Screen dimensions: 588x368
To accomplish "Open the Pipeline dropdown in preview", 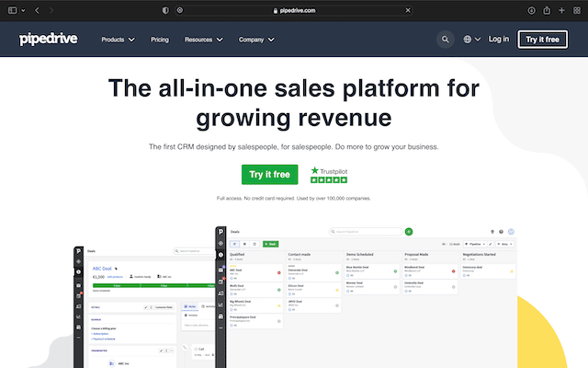I will (x=475, y=244).
